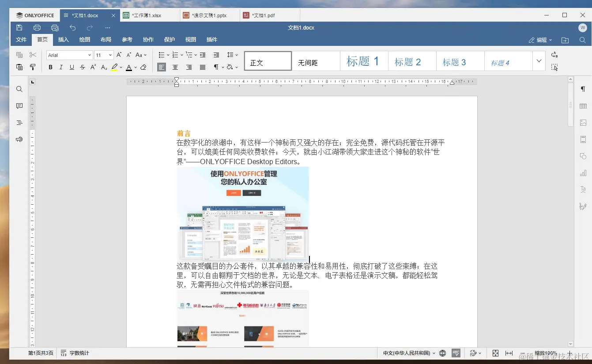592x364 pixels.
Task: Open file location from the header
Action: (565, 40)
